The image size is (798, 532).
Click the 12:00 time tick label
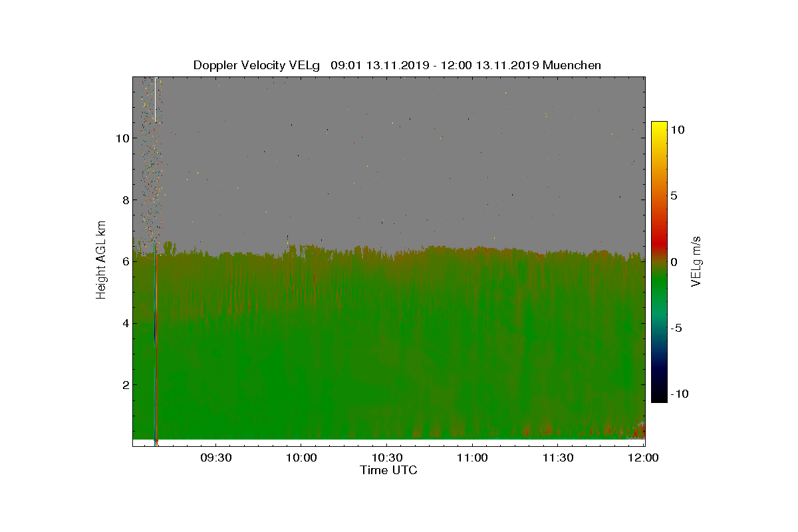pos(644,458)
